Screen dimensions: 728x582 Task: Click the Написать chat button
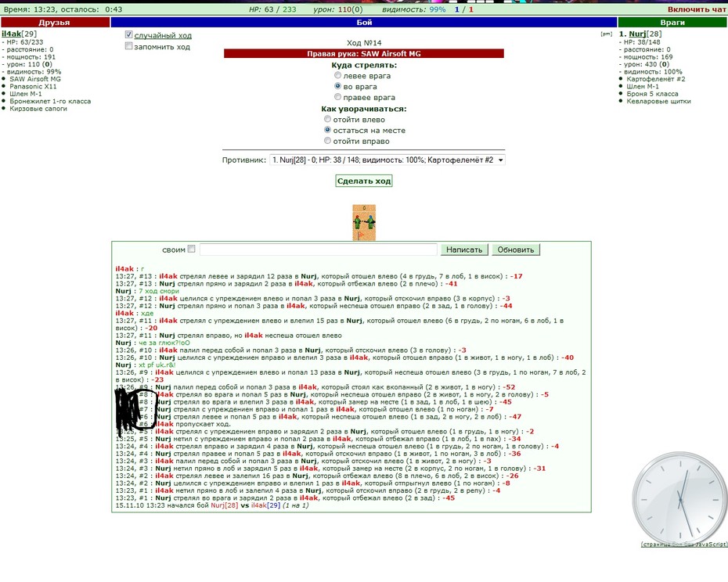464,250
